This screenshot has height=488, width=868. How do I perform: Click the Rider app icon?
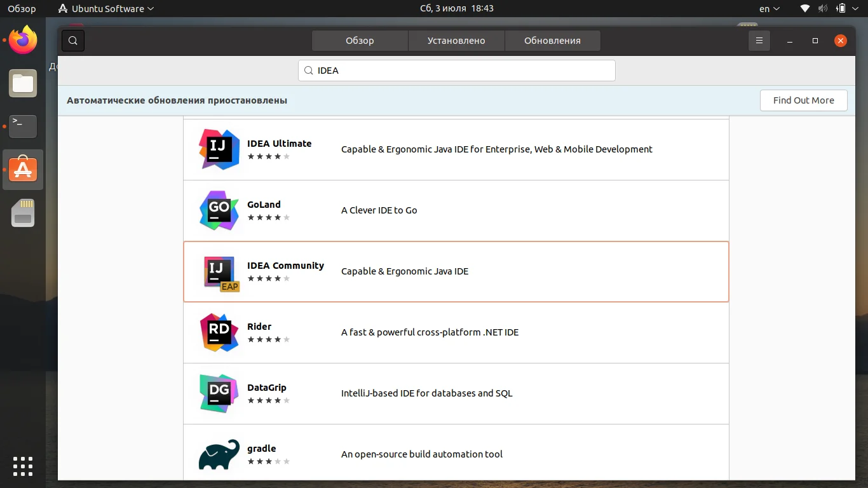pyautogui.click(x=219, y=332)
